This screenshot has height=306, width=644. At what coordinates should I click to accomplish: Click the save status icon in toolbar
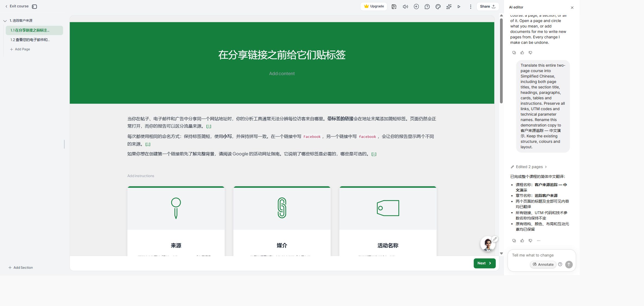(394, 7)
